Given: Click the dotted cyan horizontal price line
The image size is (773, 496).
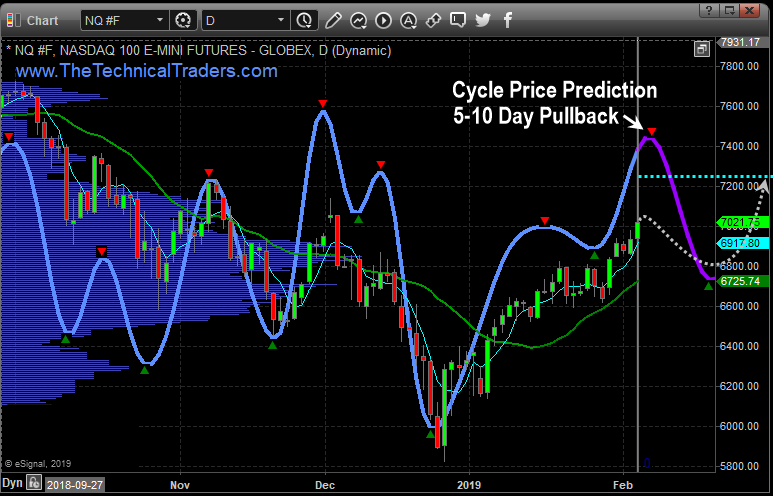Looking at the screenshot, I should click(x=703, y=176).
